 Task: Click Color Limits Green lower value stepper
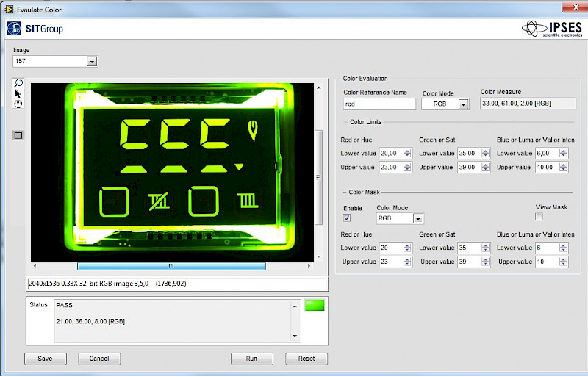click(486, 154)
